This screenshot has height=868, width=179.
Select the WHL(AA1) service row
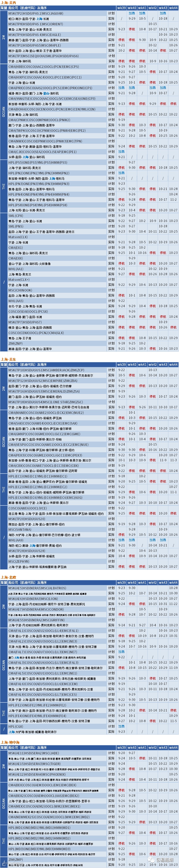[57, 269]
